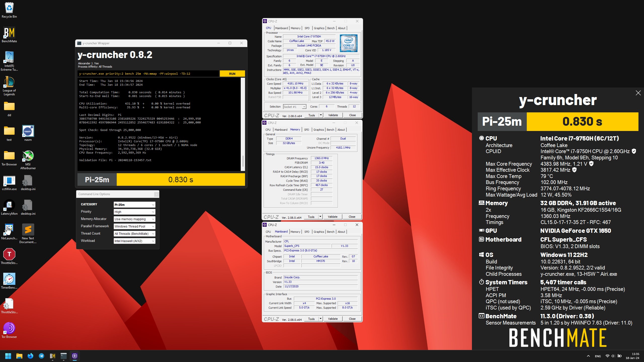Open the Workload Intel Haswell dropdown

[x=134, y=241]
